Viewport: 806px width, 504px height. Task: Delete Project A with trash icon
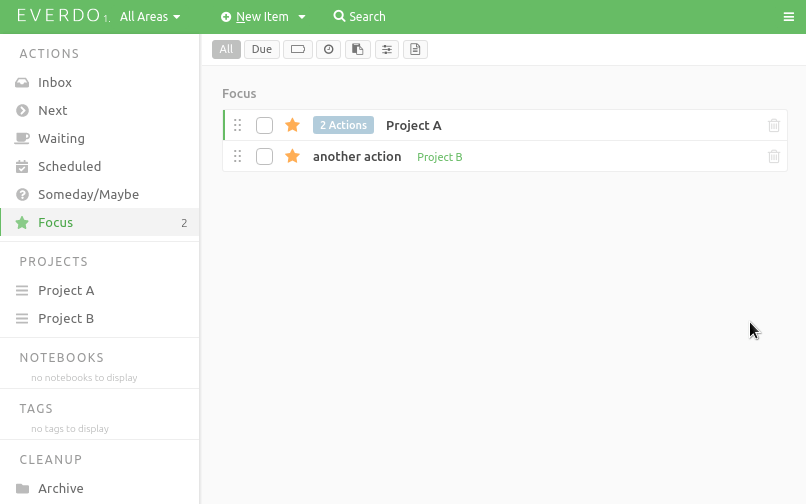coord(774,125)
